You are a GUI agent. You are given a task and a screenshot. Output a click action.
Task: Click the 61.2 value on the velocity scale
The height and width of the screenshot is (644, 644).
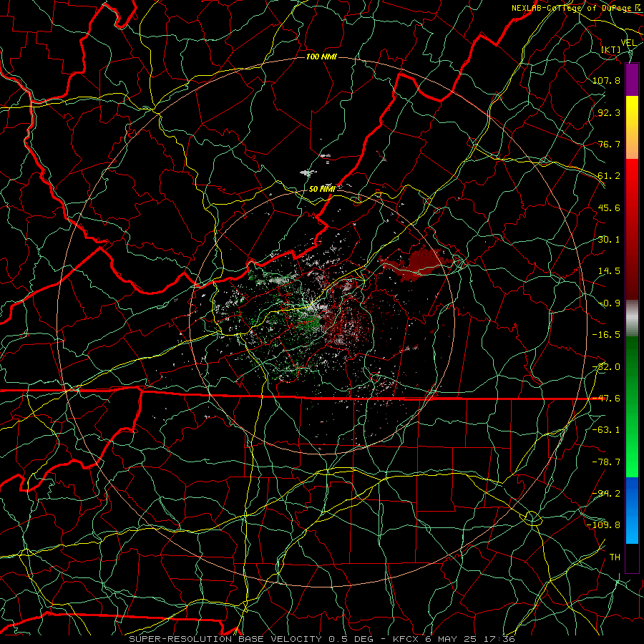coord(609,176)
